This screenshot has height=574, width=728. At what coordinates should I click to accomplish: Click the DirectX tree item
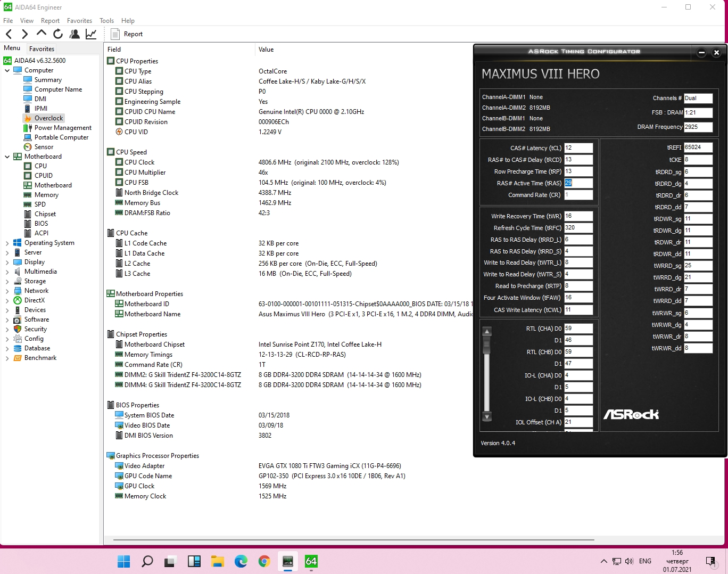click(x=35, y=300)
